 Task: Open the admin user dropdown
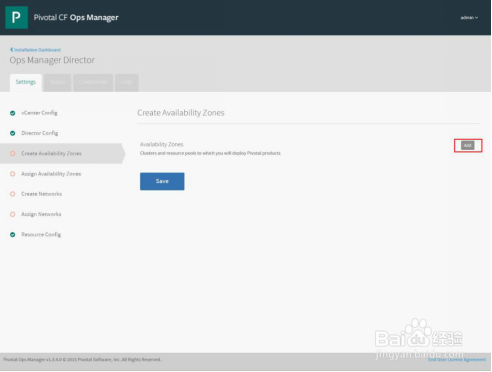[469, 18]
